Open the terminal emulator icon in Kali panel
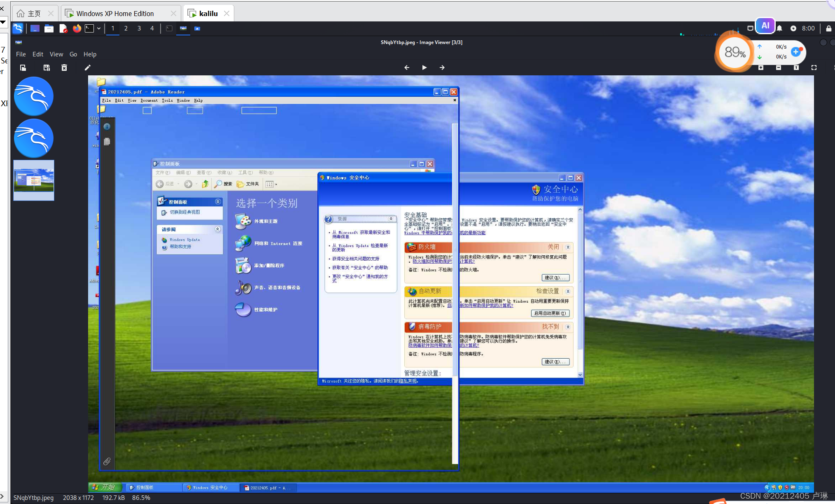Viewport: 835px width, 504px height. pyautogui.click(x=89, y=28)
